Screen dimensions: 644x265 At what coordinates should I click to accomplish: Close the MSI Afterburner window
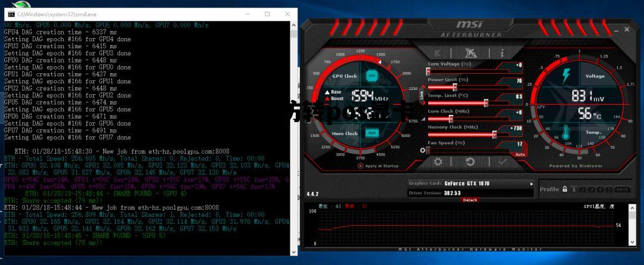[x=627, y=30]
